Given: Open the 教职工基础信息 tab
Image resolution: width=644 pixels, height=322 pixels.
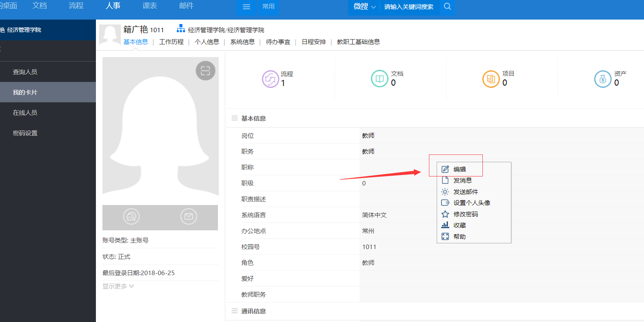Looking at the screenshot, I should 358,42.
